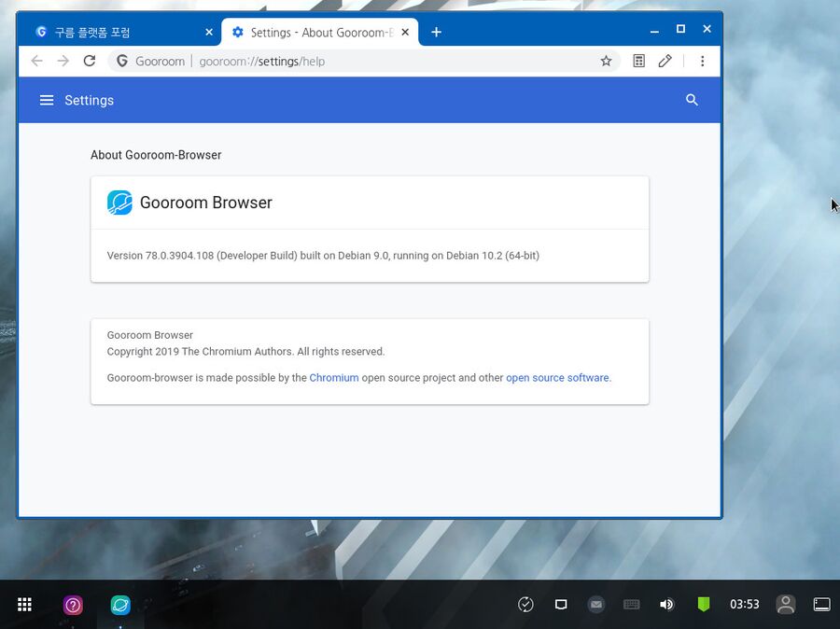Click the Gooroom Browser taskbar icon

pyautogui.click(x=120, y=605)
